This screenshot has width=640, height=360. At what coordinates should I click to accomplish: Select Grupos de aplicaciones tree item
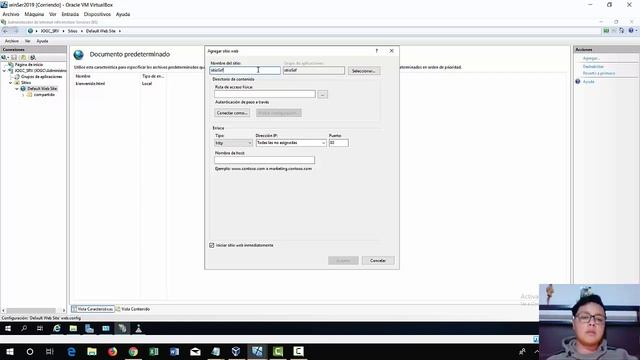point(42,77)
